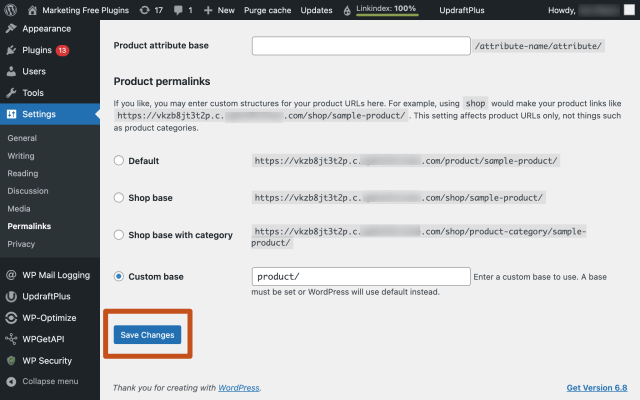Open the Permalinks submenu item
This screenshot has height=400, width=640.
(29, 226)
